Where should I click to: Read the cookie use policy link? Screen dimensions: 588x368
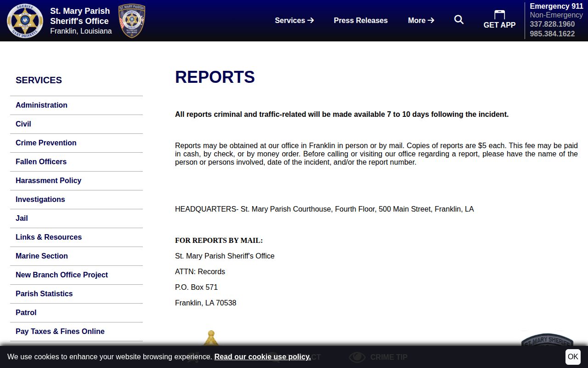tap(262, 356)
